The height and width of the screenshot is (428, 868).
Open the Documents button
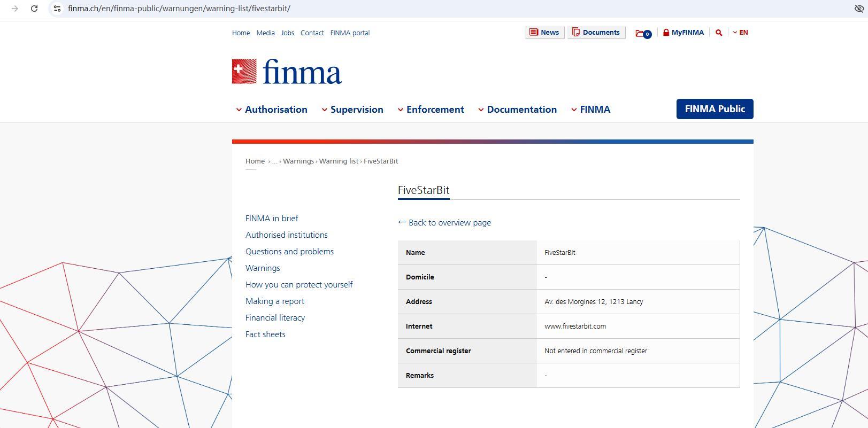[596, 33]
